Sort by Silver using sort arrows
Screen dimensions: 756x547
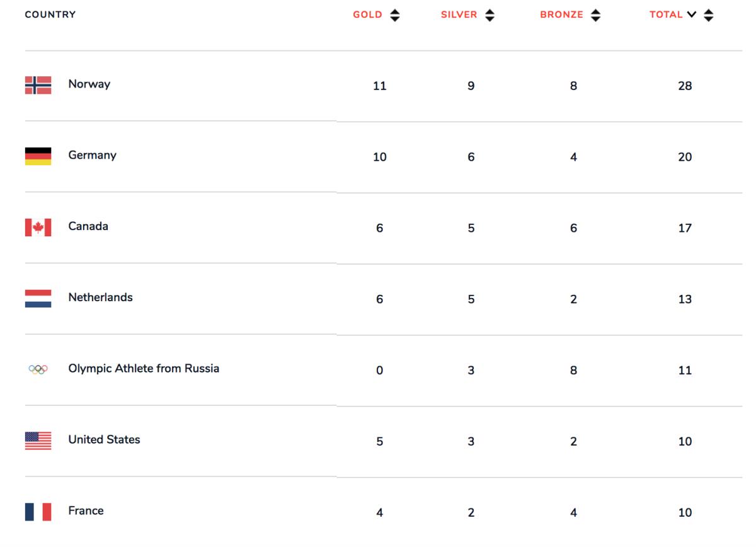490,15
